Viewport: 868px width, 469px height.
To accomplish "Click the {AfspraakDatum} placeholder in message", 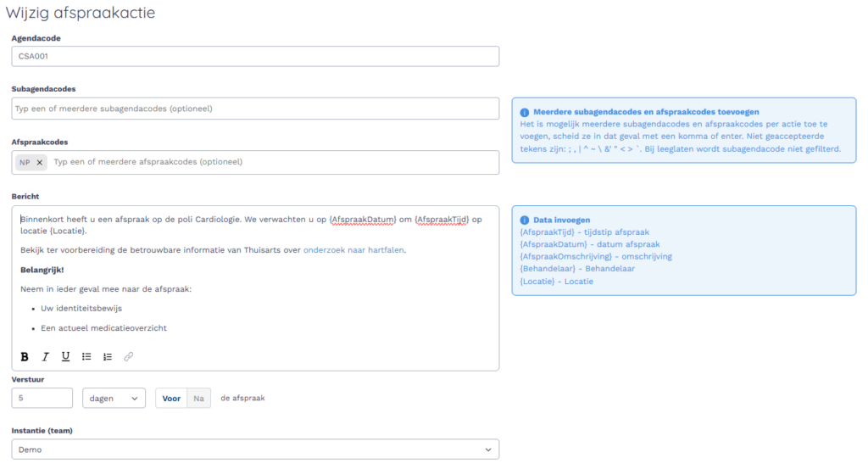I will (x=362, y=219).
